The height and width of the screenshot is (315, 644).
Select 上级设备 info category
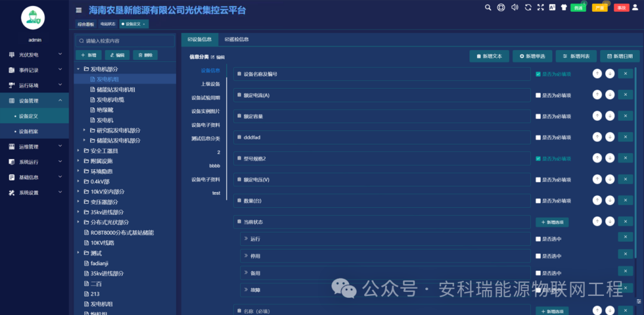click(210, 84)
